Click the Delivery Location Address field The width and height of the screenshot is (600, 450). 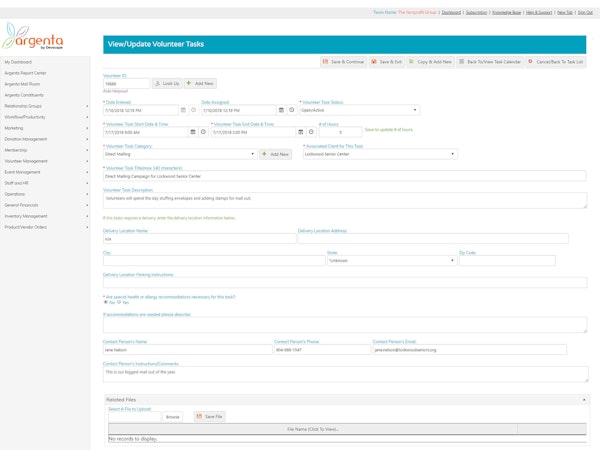click(433, 239)
